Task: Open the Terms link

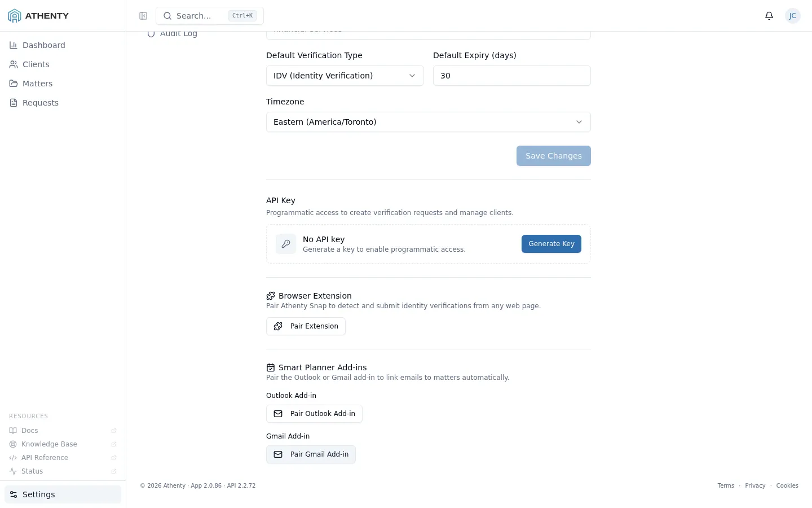Action: click(x=726, y=485)
